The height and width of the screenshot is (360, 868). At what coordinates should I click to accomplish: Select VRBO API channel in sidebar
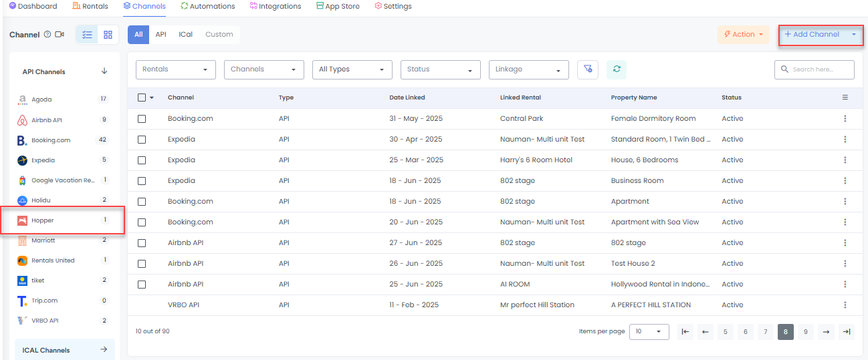(x=63, y=321)
